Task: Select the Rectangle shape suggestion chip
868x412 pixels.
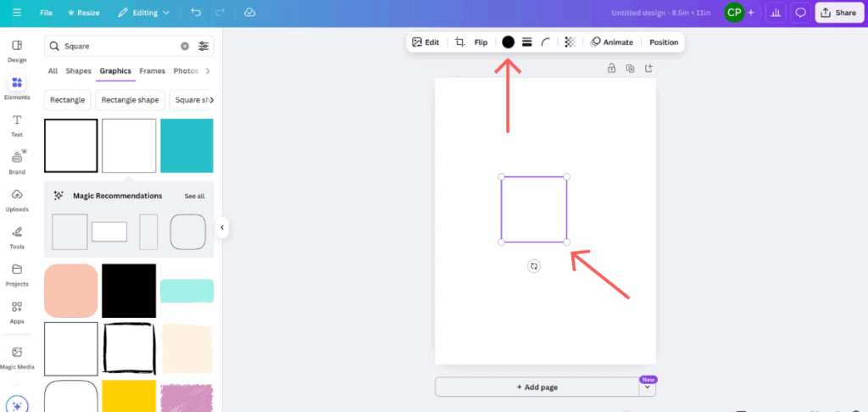Action: (x=130, y=100)
